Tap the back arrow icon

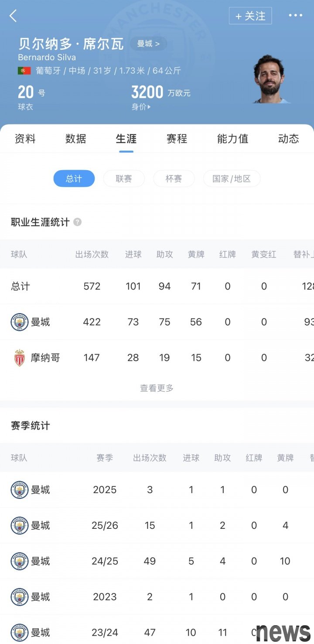coord(13,16)
